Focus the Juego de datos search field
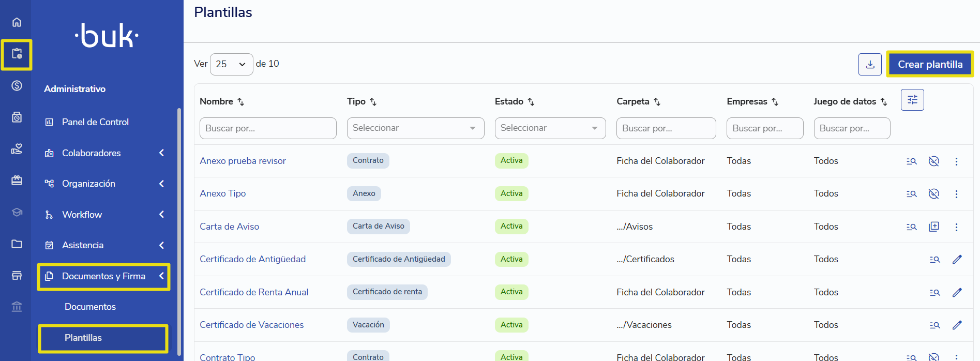 [852, 128]
